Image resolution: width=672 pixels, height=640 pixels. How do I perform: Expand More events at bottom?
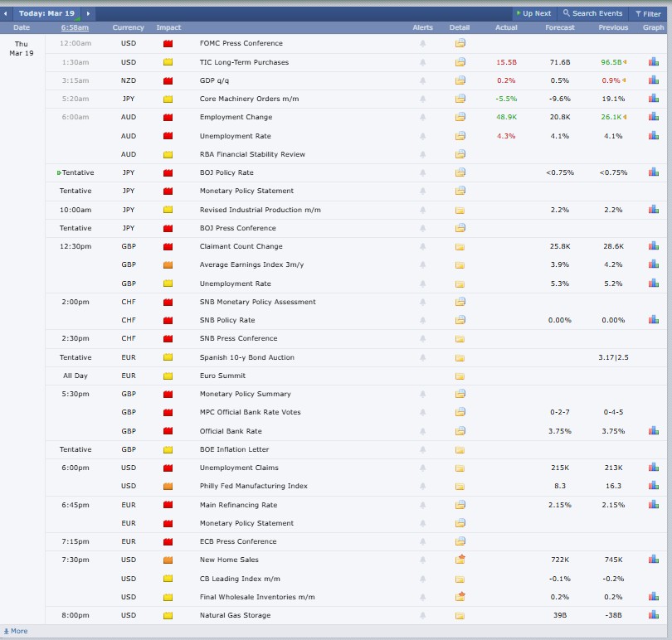click(x=16, y=631)
